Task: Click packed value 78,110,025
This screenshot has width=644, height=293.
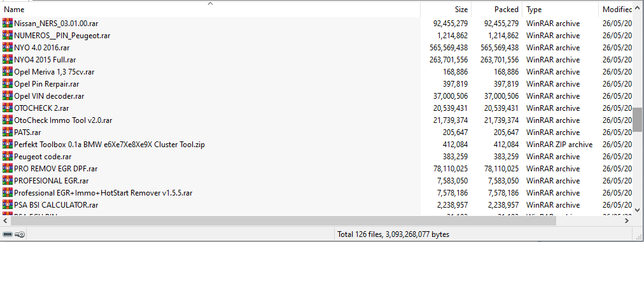Action: coord(501,169)
